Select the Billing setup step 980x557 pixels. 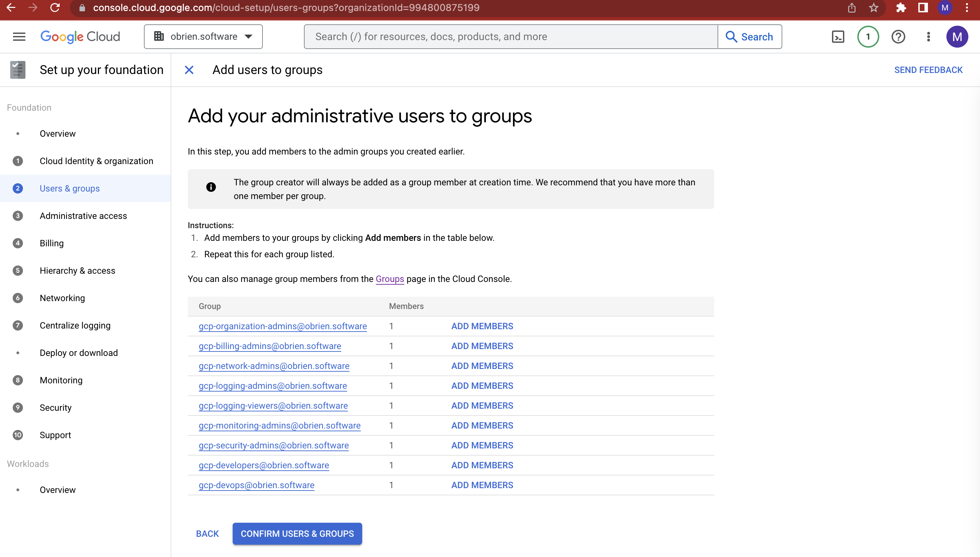coord(51,243)
